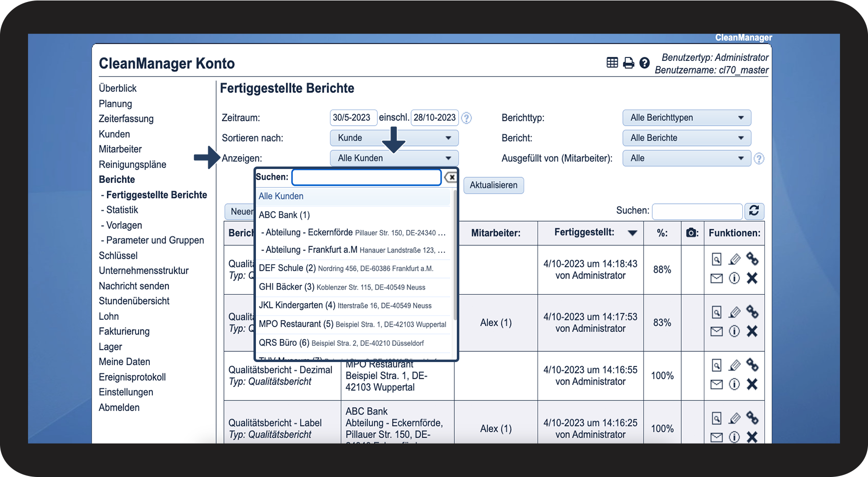Sort by Mitarbeiter column header
The width and height of the screenshot is (868, 477).
click(x=496, y=233)
